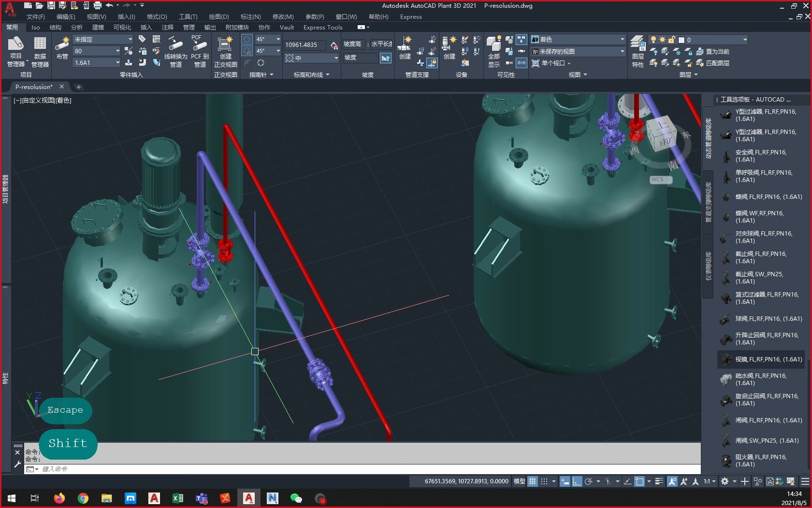Switch to the Express Tools ribbon tab
The width and height of the screenshot is (812, 508).
click(x=323, y=28)
